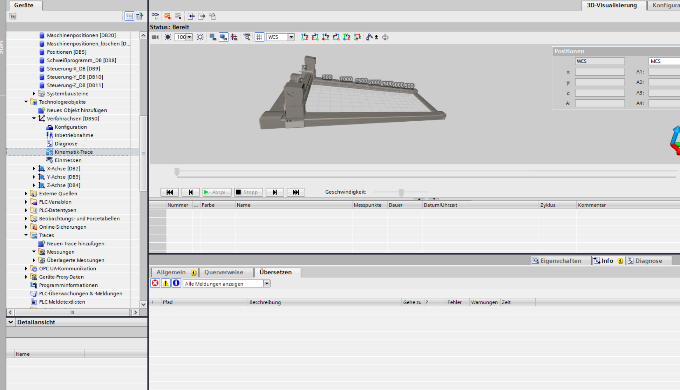Click the export arrow icon in trace toolbar
The height and width of the screenshot is (390, 680).
202,16
